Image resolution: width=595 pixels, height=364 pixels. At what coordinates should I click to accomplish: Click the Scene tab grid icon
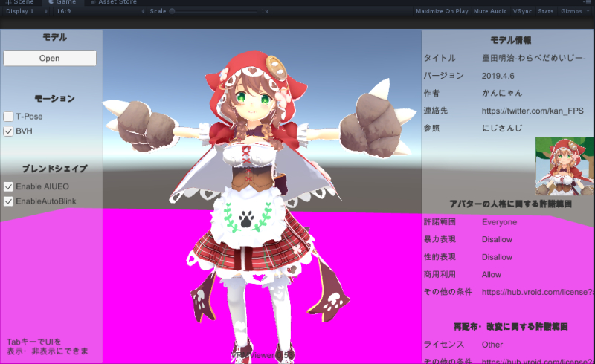pos(8,2)
